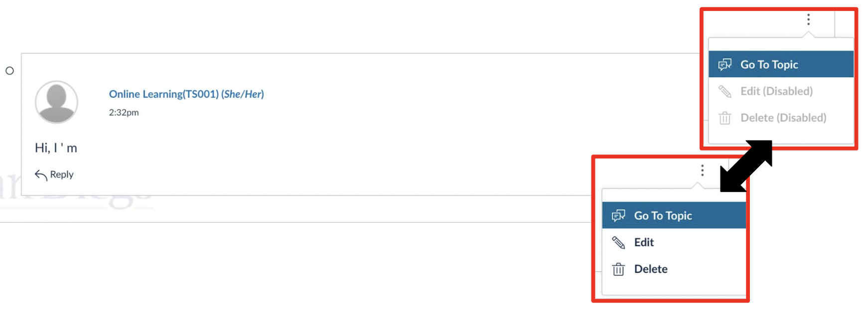The image size is (868, 309).
Task: Click the pencil icon next to enabled Edit
Action: 618,243
